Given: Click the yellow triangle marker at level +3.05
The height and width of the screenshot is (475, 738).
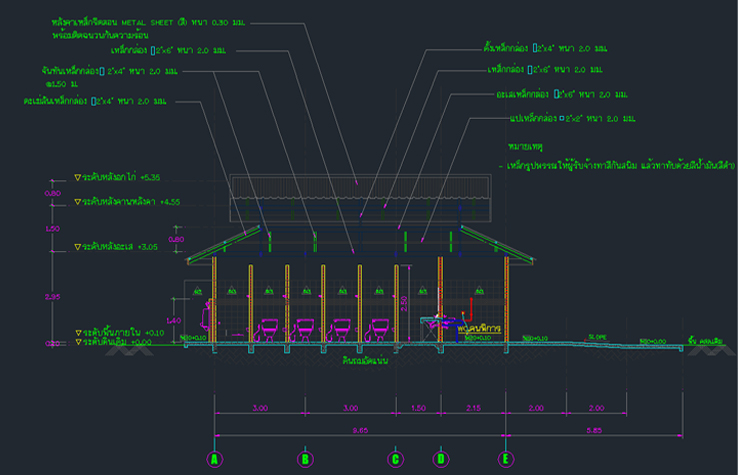Looking at the screenshot, I should coord(78,247).
